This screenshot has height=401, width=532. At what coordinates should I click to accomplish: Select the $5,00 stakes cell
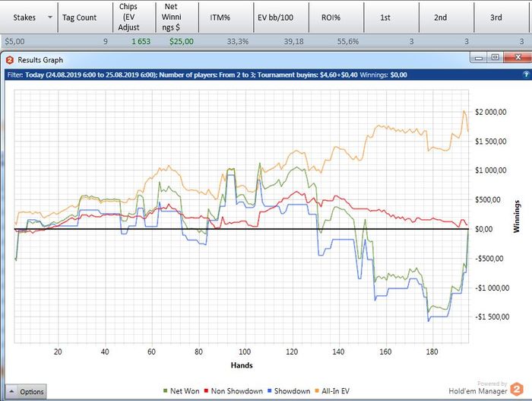tap(14, 41)
